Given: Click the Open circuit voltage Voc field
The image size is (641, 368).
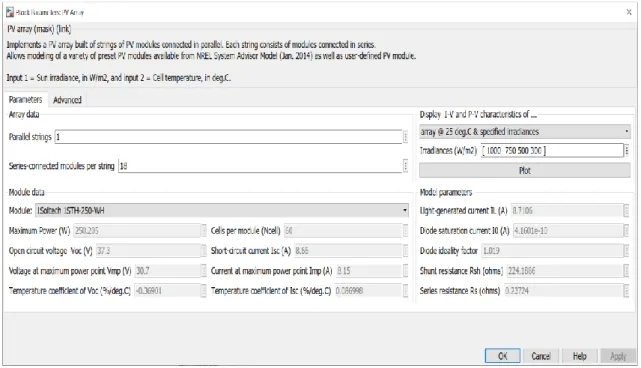Looking at the screenshot, I should click(x=148, y=251).
